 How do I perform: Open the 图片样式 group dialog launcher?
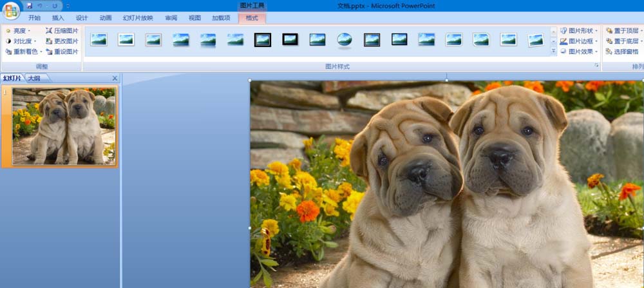click(x=596, y=66)
